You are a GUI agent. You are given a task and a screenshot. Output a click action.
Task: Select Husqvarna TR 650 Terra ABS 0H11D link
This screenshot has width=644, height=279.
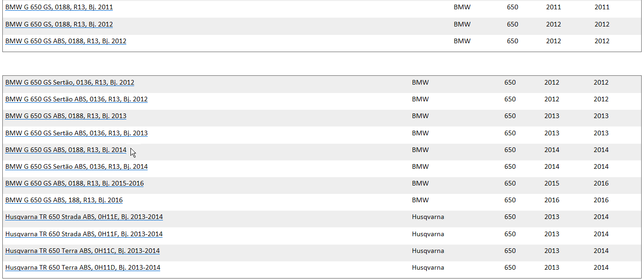coord(83,267)
